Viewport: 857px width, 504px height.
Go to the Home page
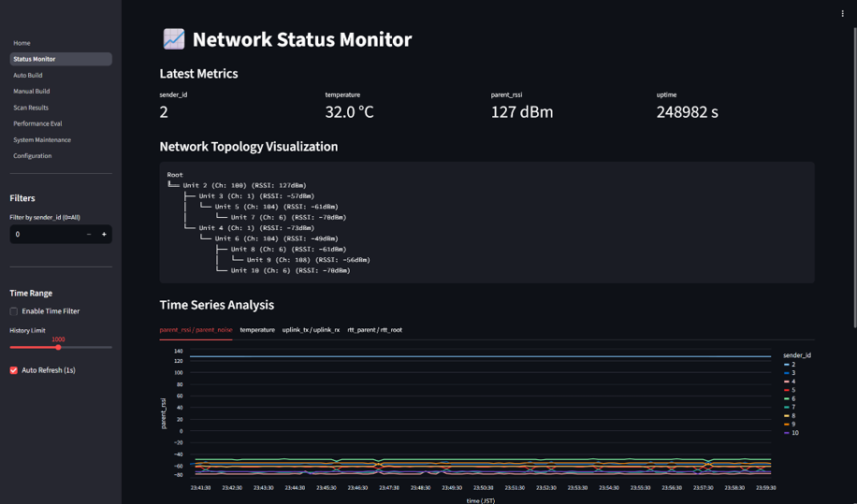(x=22, y=43)
